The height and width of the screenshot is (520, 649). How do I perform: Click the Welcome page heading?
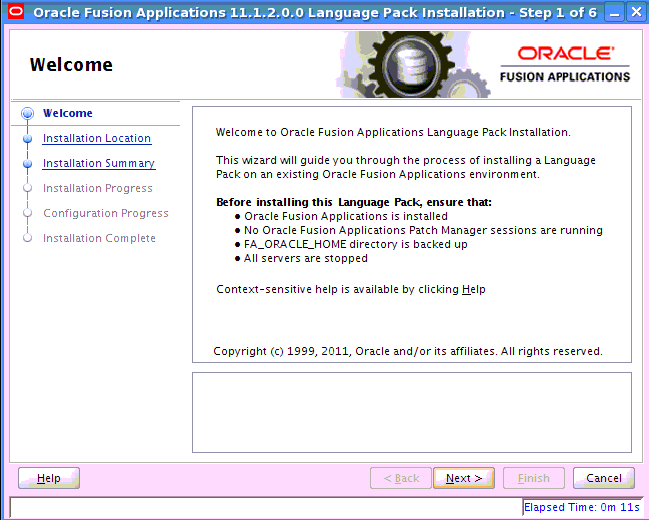point(71,65)
